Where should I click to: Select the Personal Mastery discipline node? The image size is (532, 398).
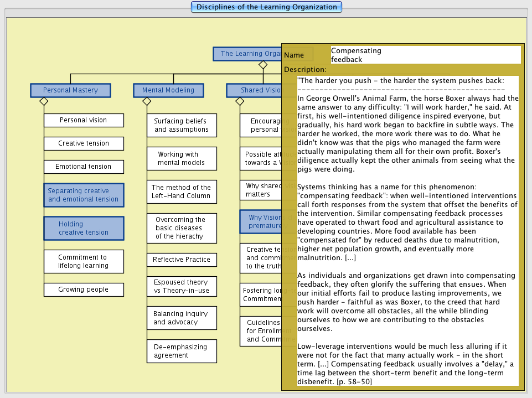(70, 90)
